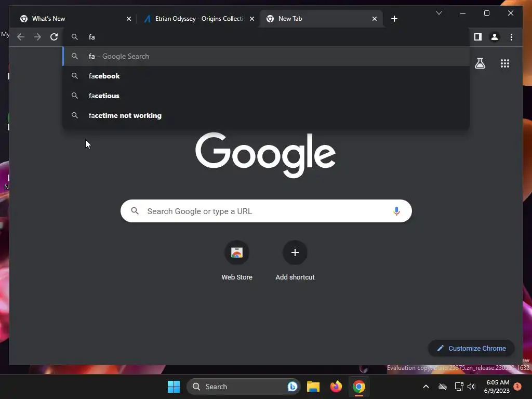Click the Add shortcut button
Viewport: 532px width, 399px height.
[295, 261]
